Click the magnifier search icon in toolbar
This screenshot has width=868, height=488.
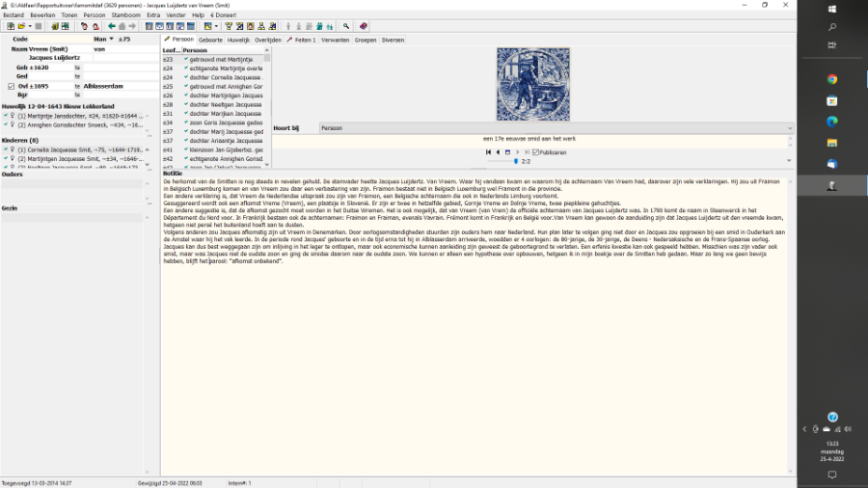point(346,26)
